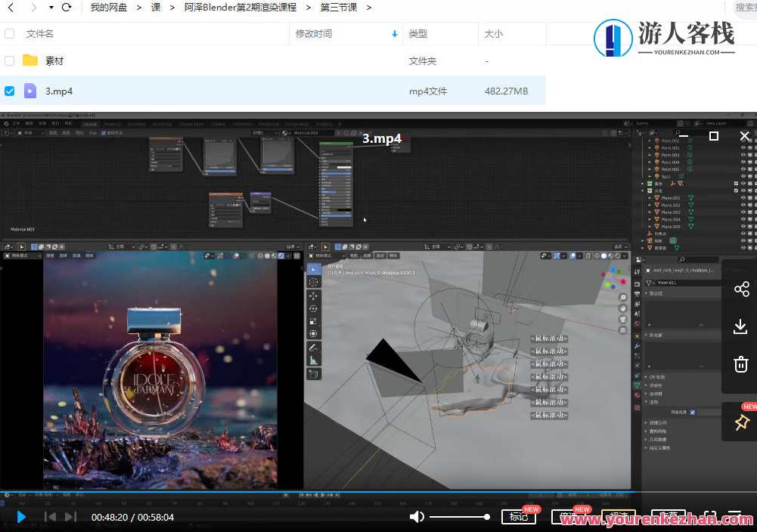Click the pin icon with the NEW badge
This screenshot has width=757, height=532.
tap(740, 422)
